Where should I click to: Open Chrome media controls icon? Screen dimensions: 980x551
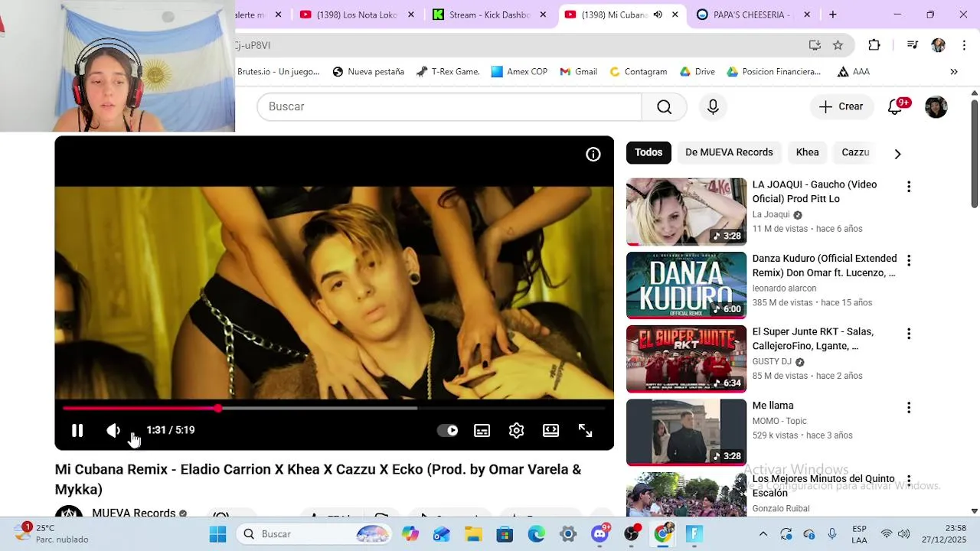[912, 45]
